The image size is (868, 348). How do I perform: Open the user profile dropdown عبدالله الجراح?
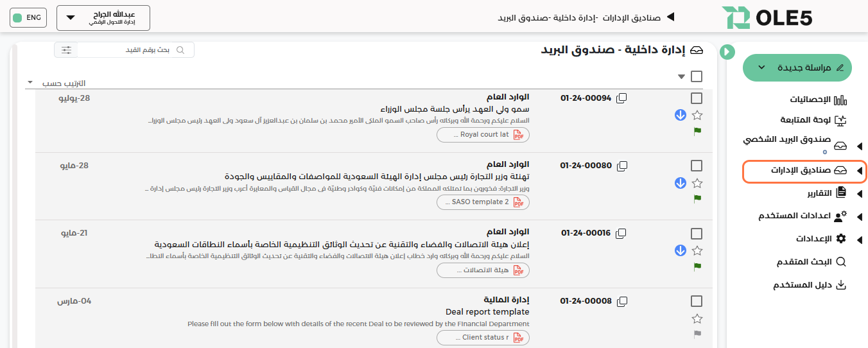coord(103,18)
